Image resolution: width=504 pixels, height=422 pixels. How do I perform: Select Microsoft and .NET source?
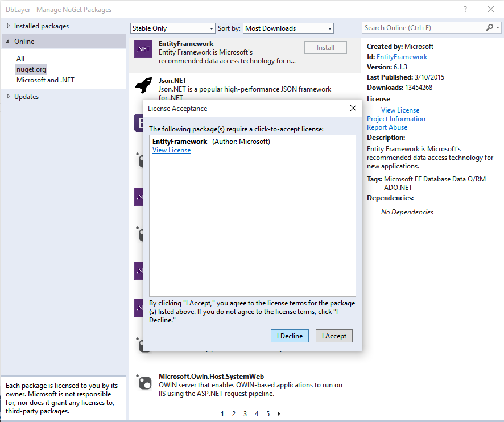(x=46, y=80)
